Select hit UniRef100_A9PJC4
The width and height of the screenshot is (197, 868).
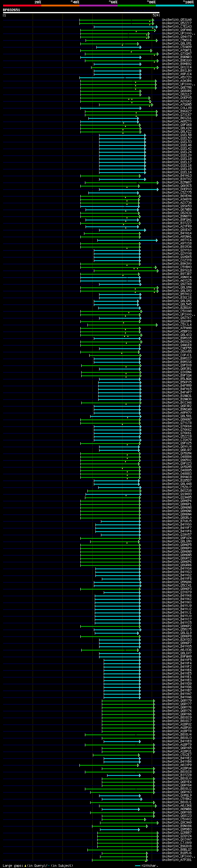click(177, 74)
